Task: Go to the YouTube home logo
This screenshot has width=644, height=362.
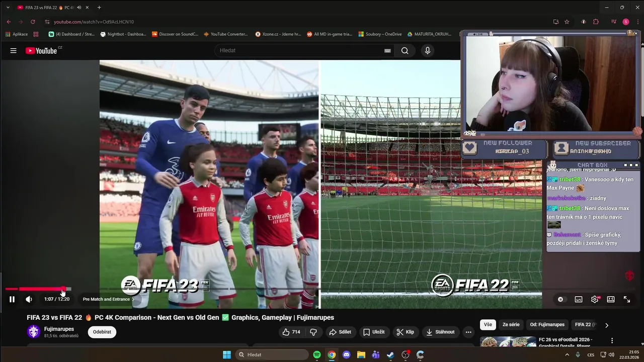Action: click(x=41, y=50)
